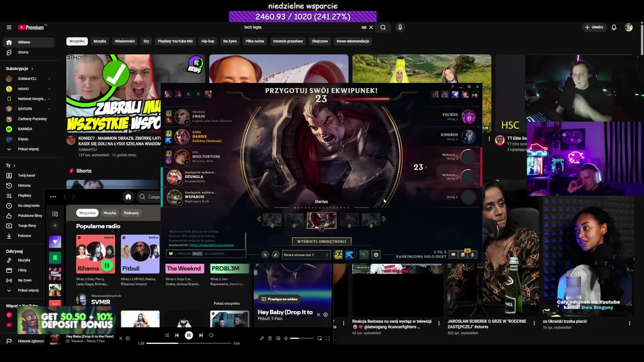644x362 pixels.
Task: Select Spotify Muzyka filter chip
Action: click(x=110, y=213)
